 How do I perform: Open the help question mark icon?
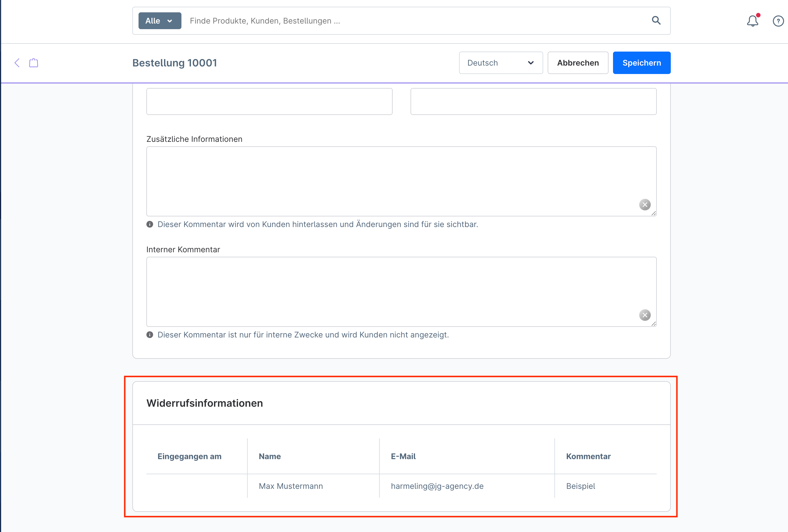pos(778,21)
